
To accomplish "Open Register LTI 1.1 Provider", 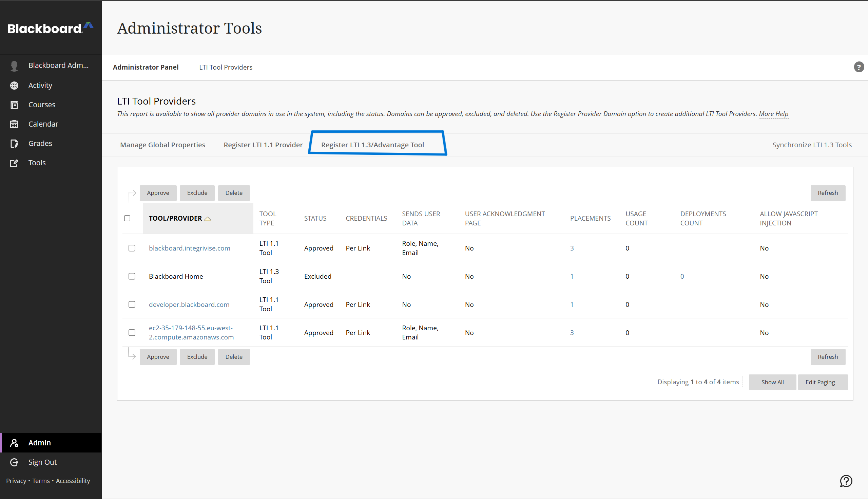I will [263, 145].
